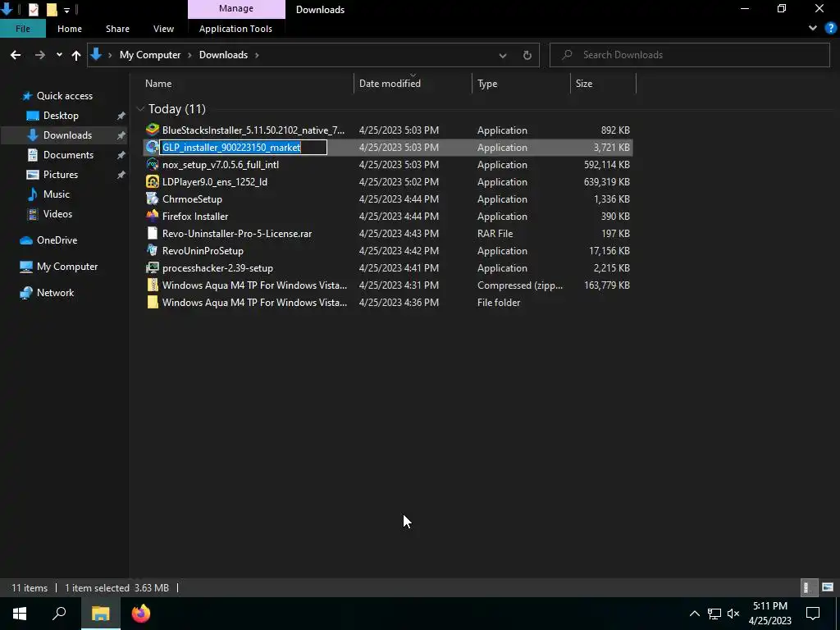Switch to large thumbnails view icon
This screenshot has height=630, width=840.
coord(828,587)
